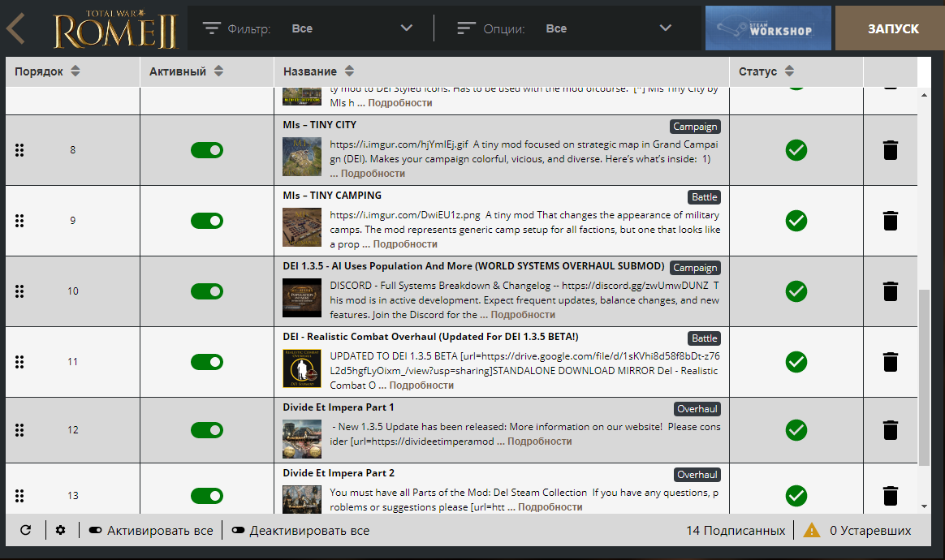Open Подробности for AI Uses Population mod

click(x=523, y=315)
